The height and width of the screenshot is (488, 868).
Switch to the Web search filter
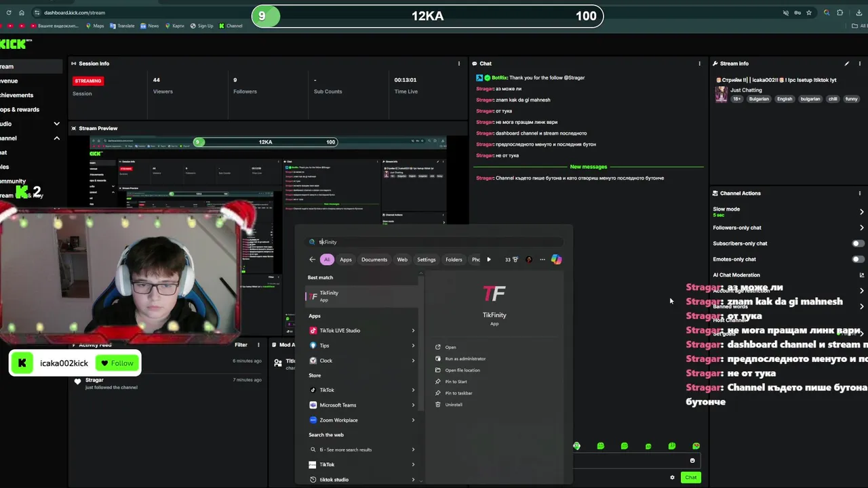(x=402, y=260)
